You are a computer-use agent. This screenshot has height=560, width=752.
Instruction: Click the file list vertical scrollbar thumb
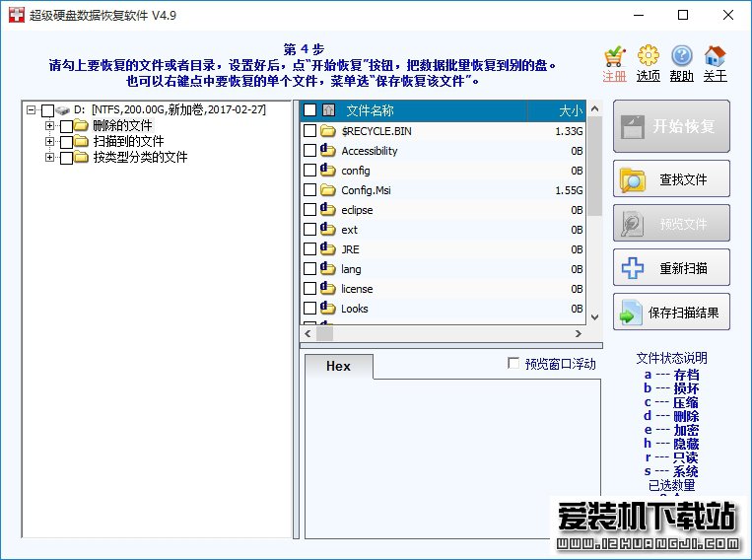click(x=594, y=166)
